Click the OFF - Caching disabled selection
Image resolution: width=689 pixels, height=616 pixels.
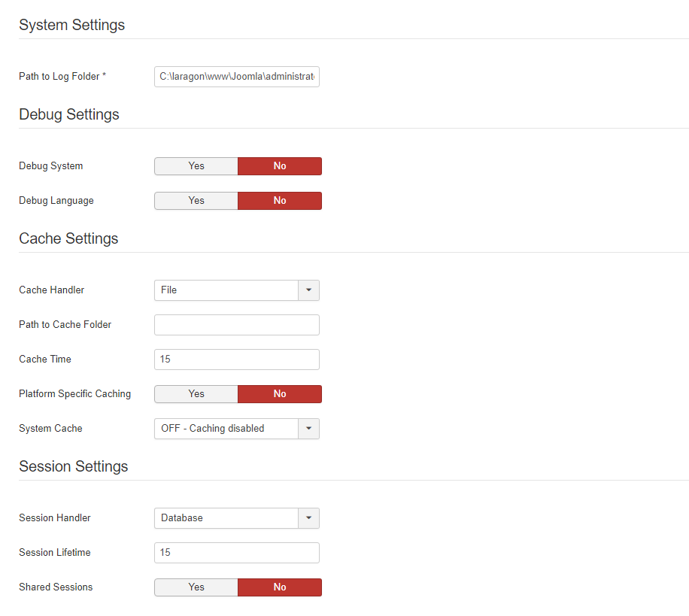click(226, 429)
